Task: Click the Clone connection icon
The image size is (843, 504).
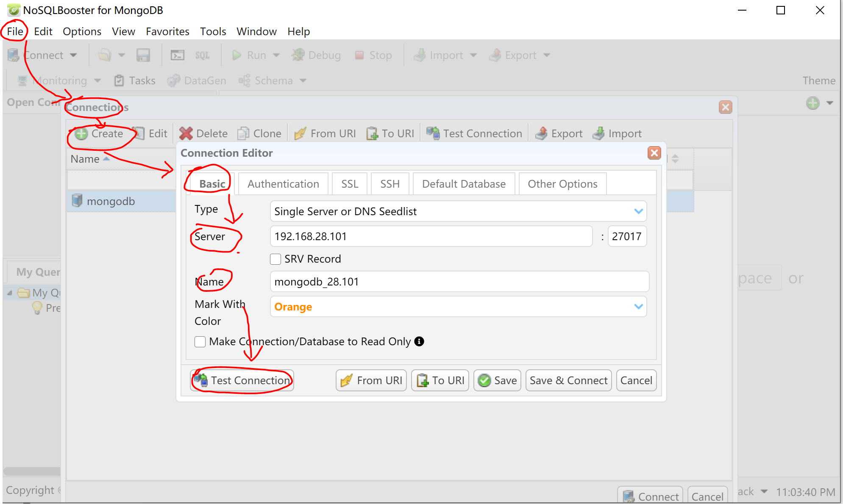Action: pos(243,133)
